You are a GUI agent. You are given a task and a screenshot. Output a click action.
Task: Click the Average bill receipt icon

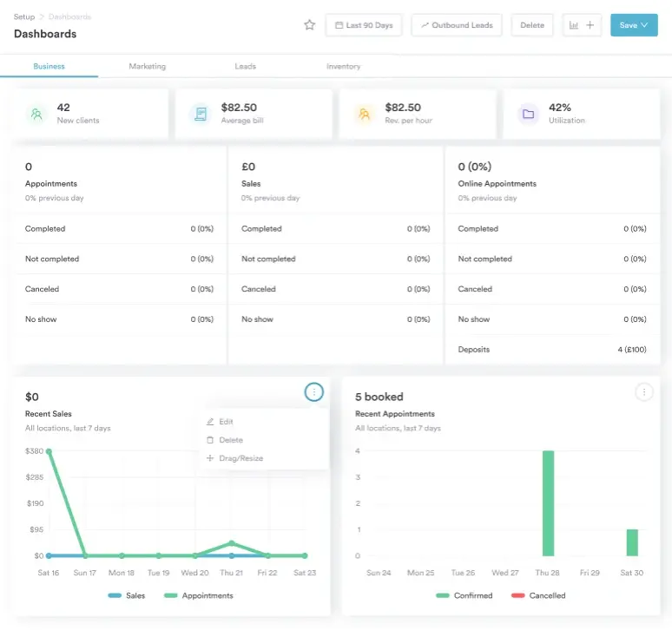pyautogui.click(x=201, y=114)
